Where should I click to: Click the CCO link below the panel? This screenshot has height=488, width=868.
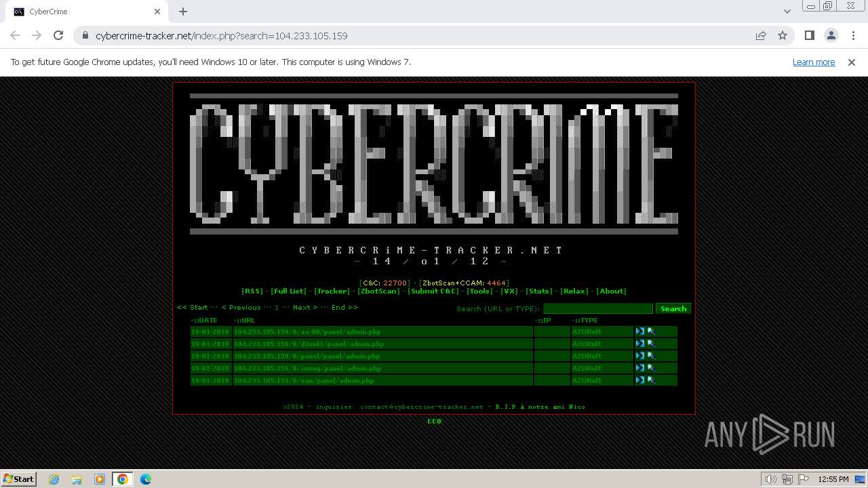434,421
